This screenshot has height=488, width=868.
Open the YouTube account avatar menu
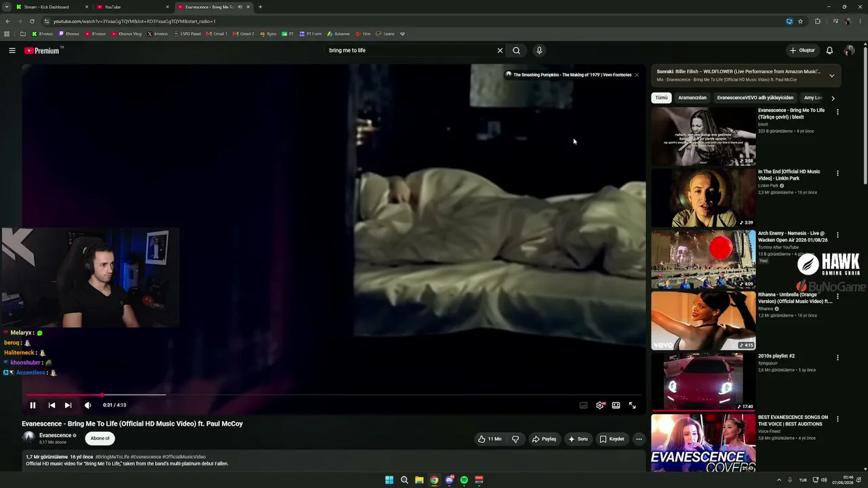click(849, 50)
